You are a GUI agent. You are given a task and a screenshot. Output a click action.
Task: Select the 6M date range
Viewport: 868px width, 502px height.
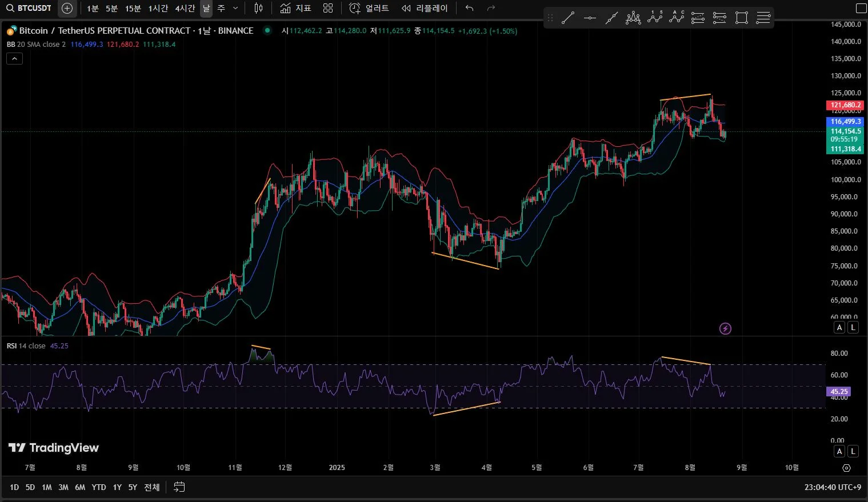[80, 487]
